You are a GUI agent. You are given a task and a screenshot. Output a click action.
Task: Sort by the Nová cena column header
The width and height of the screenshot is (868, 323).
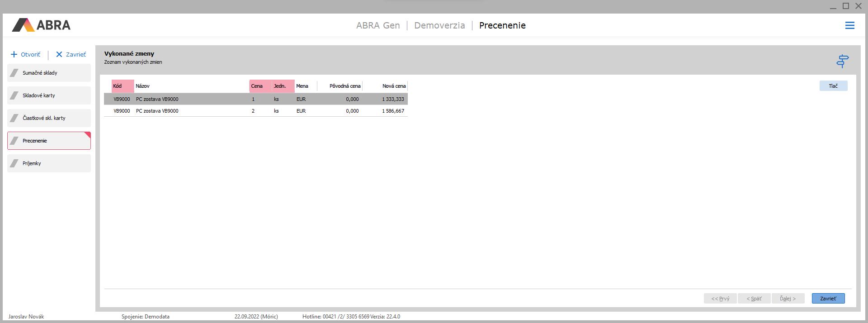click(x=393, y=86)
